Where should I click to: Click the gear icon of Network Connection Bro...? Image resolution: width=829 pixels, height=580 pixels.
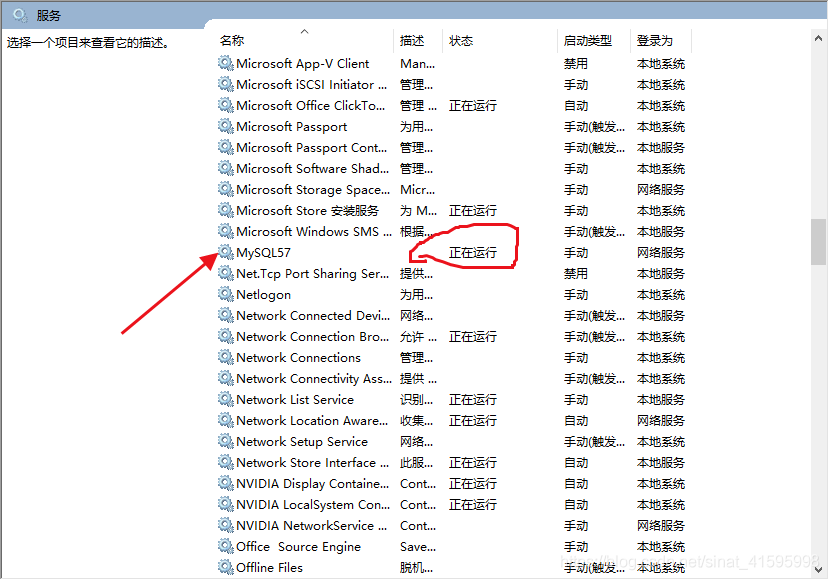pyautogui.click(x=226, y=336)
